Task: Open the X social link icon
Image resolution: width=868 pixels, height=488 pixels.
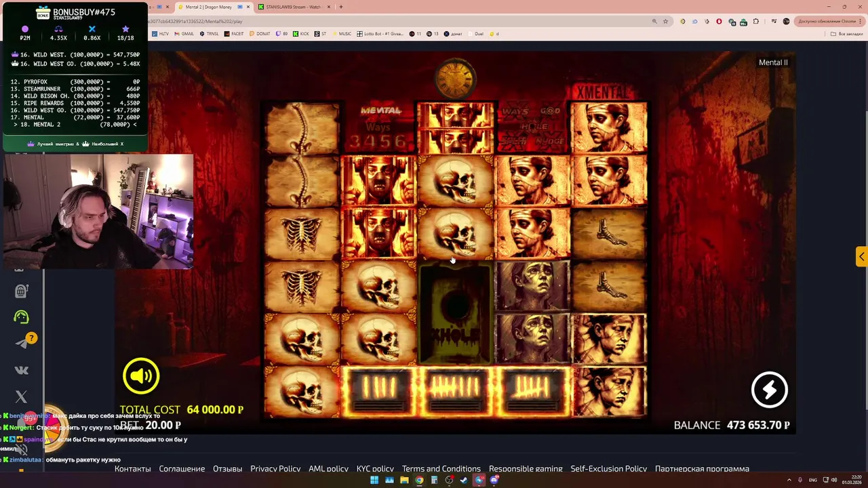Action: (x=21, y=396)
